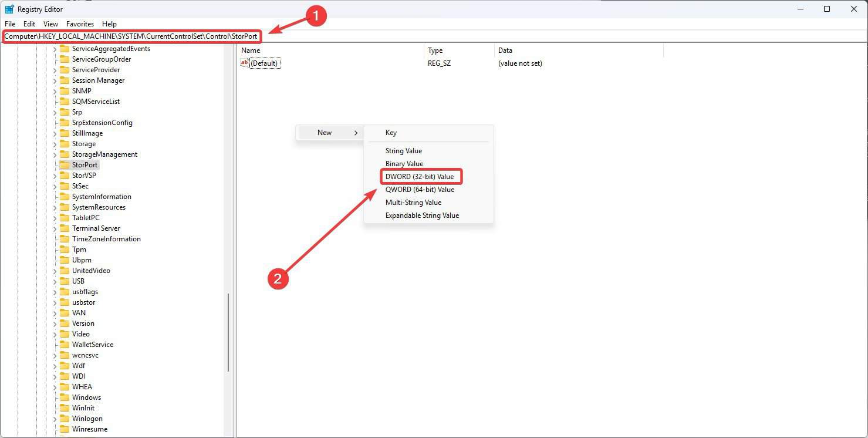This screenshot has width=868, height=438.
Task: Click the StorPort folder icon in tree
Action: pyautogui.click(x=65, y=165)
